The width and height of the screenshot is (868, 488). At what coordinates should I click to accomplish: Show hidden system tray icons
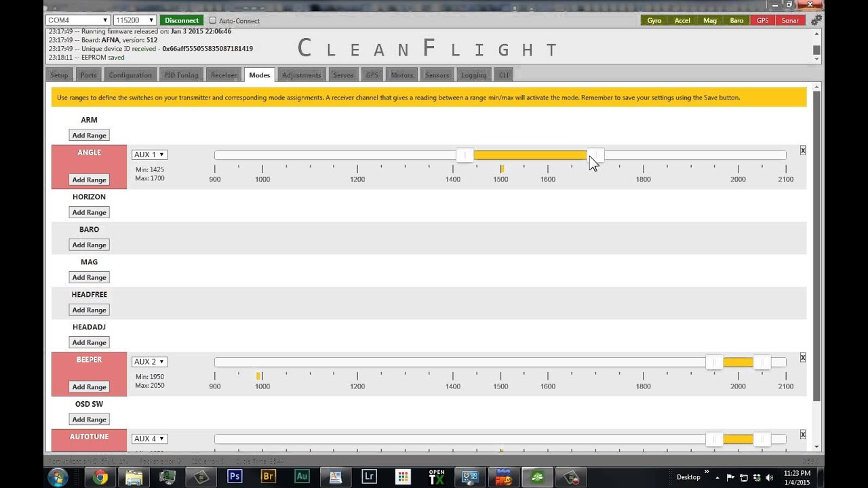(717, 477)
